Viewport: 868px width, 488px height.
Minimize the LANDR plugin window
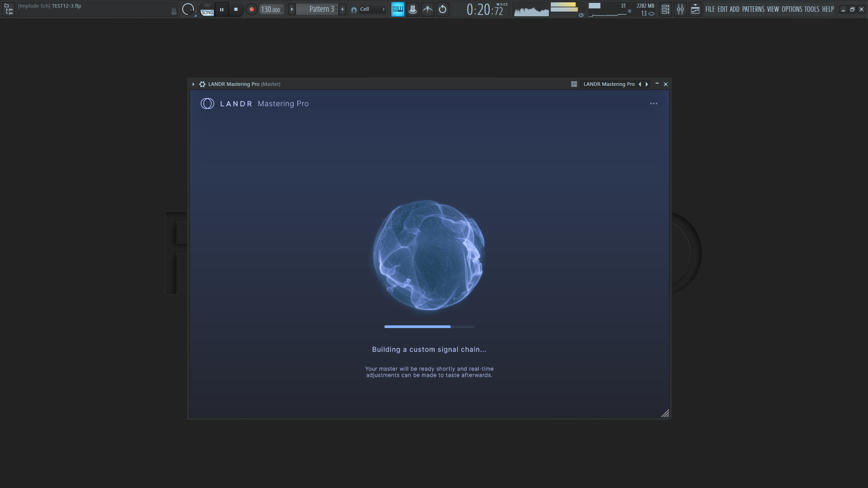coord(657,84)
